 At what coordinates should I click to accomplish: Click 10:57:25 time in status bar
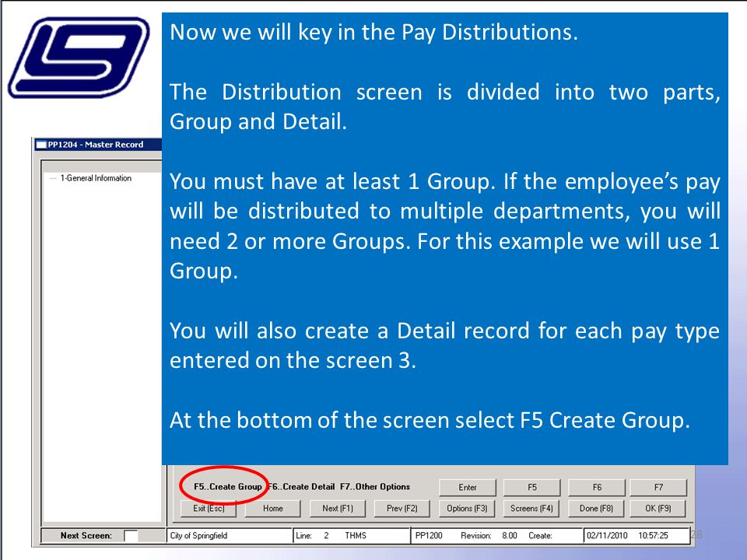(x=653, y=535)
